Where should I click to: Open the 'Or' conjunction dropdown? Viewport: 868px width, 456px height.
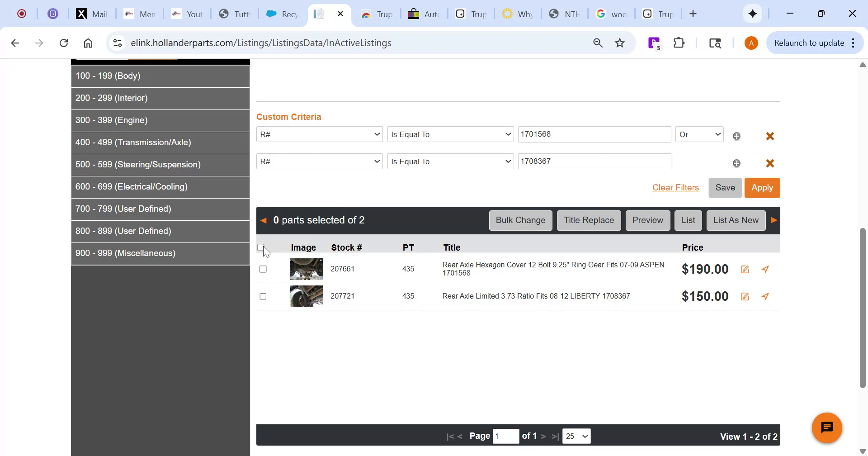click(699, 134)
